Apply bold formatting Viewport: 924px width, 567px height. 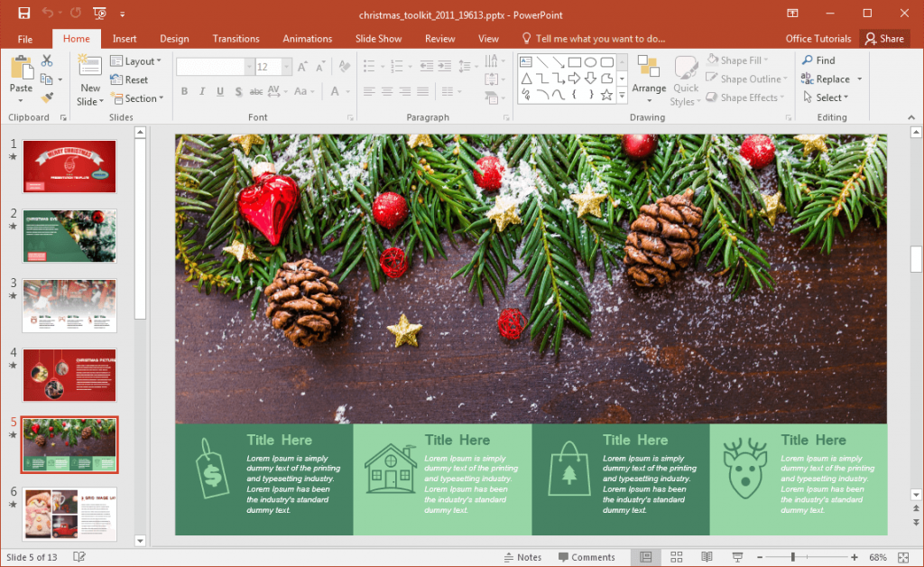[x=184, y=91]
